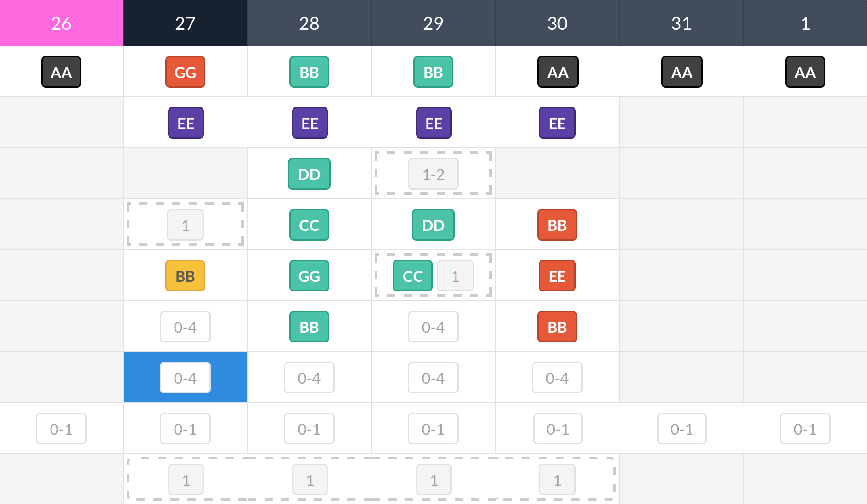This screenshot has height=504, width=867.
Task: Click the 0-1 slot under day 30
Action: (x=557, y=429)
